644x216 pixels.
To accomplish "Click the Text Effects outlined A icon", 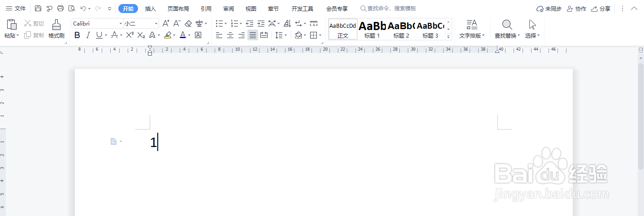I will tap(152, 35).
